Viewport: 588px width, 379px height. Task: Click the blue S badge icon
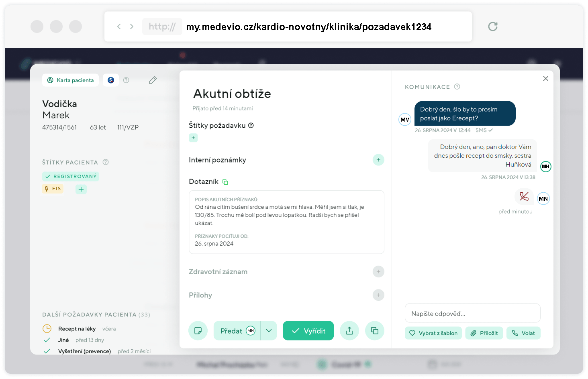coord(111,80)
